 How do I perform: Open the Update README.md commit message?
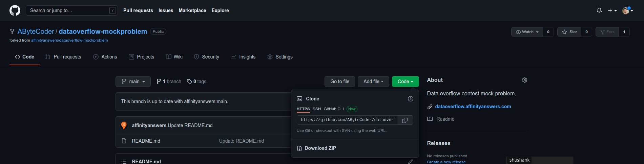[x=190, y=125]
